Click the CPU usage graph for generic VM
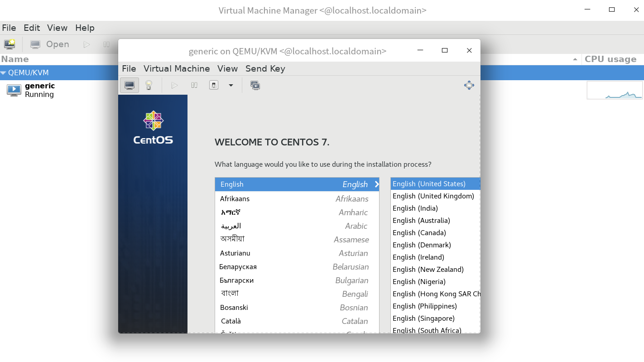The height and width of the screenshot is (362, 644). tap(615, 90)
